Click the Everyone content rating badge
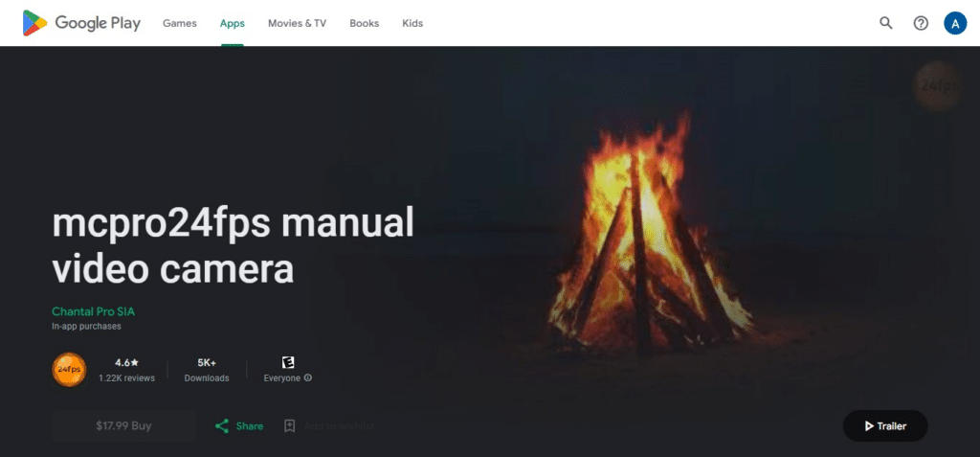Image resolution: width=980 pixels, height=457 pixels. (287, 362)
